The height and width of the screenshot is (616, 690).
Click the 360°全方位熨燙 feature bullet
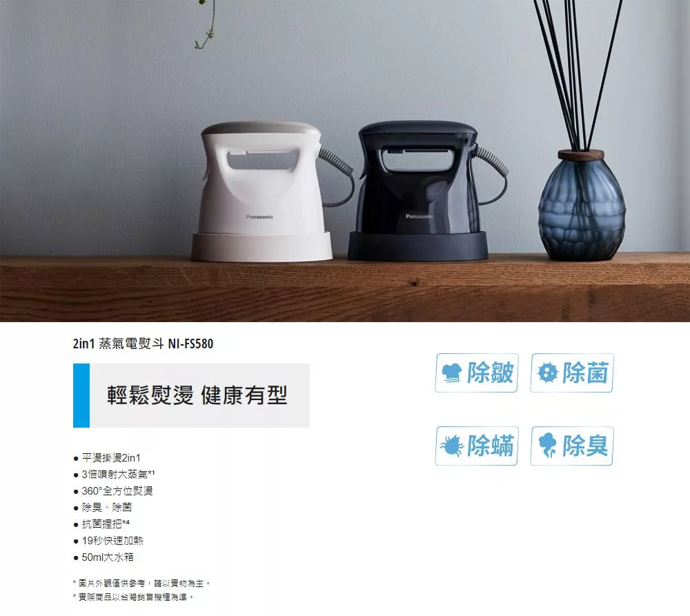click(113, 491)
